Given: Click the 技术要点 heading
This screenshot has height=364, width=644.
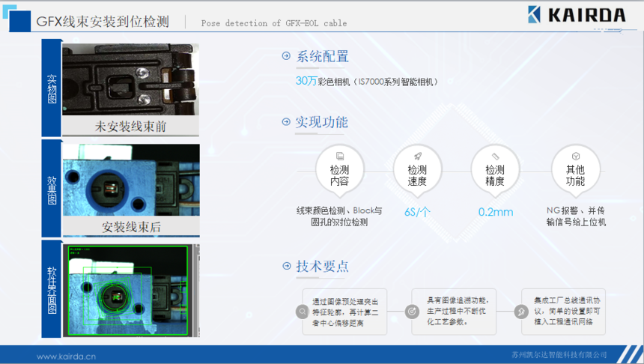Looking at the screenshot, I should click(323, 266).
